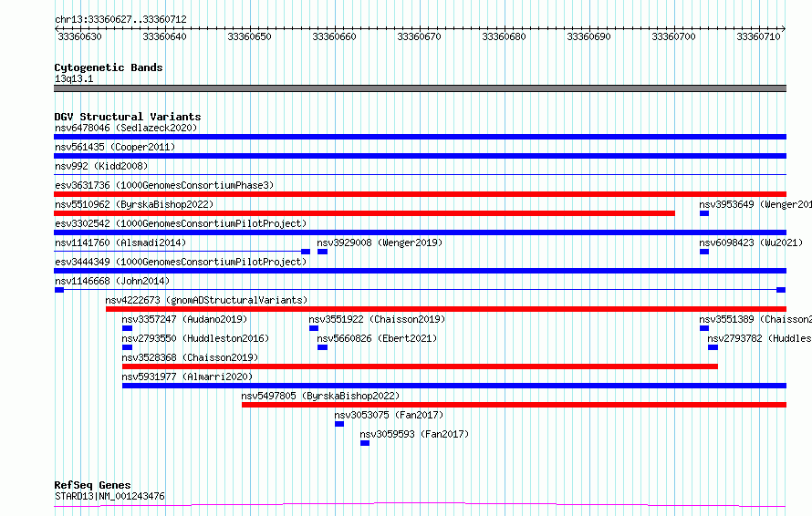This screenshot has height=516, width=812.
Task: Open the esv3444349 1000GenomesConsortiumPilotProject label
Action: 181,262
